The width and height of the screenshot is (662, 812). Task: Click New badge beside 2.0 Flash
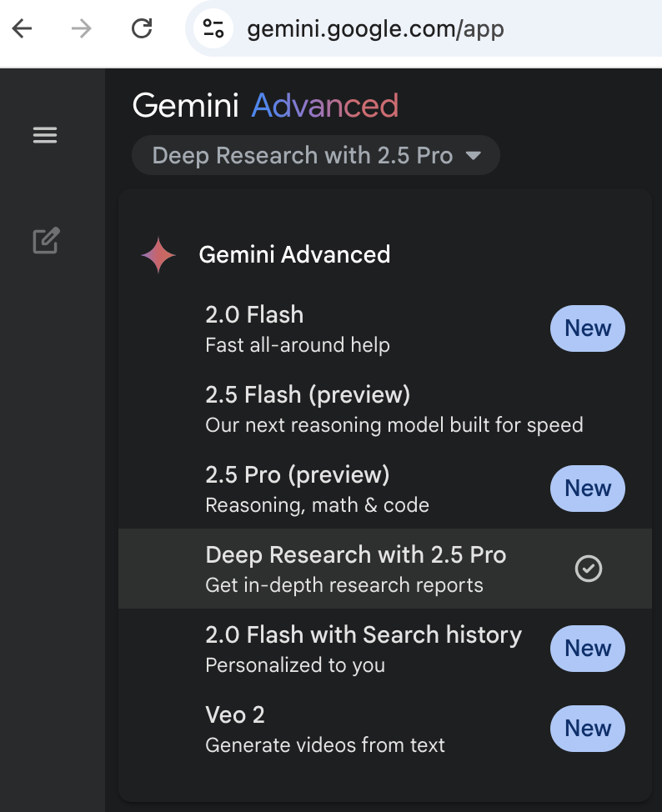(588, 328)
